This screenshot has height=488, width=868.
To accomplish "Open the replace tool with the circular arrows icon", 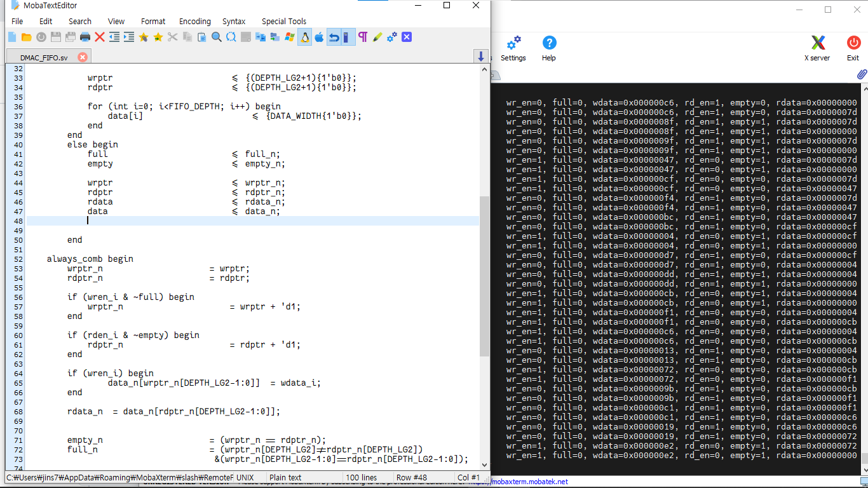I will point(232,37).
